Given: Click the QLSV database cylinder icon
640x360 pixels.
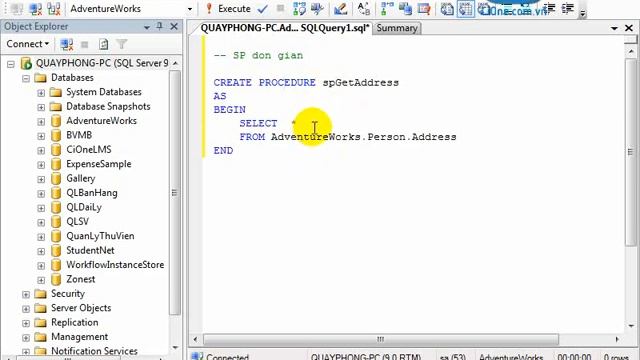Looking at the screenshot, I should (x=56, y=222).
